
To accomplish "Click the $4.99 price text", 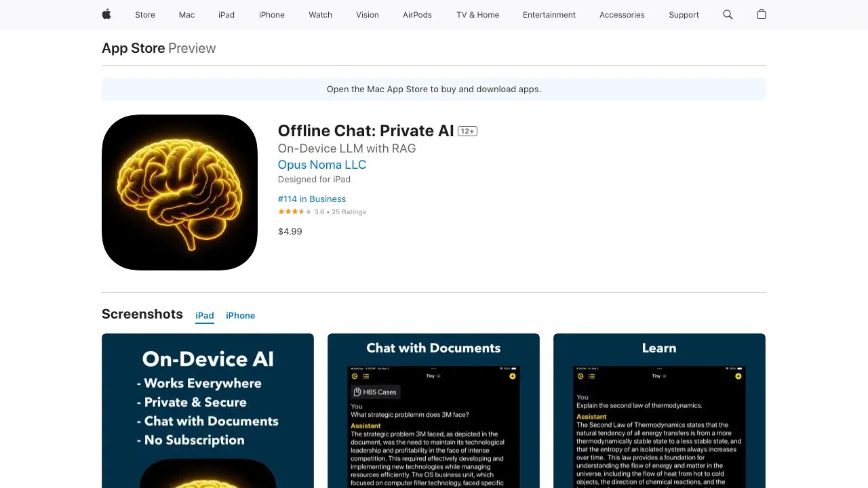I will [x=290, y=231].
